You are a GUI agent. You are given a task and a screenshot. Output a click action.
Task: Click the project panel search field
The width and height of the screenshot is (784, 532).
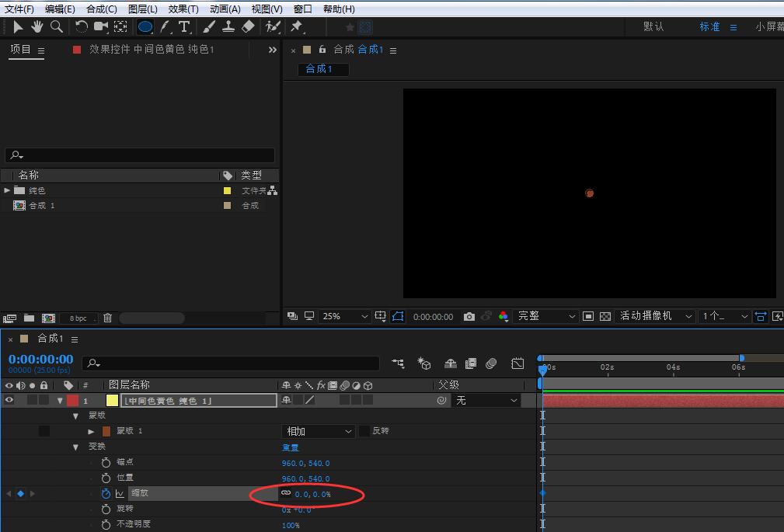140,155
